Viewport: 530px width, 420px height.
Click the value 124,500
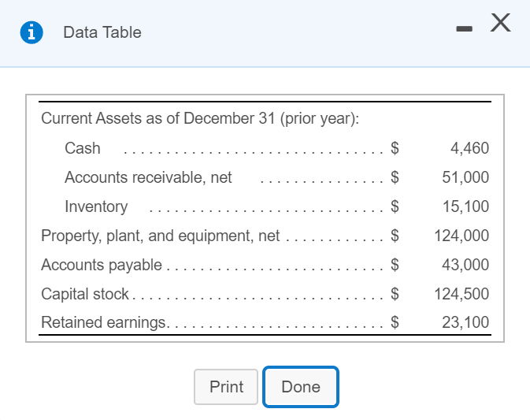pyautogui.click(x=461, y=293)
